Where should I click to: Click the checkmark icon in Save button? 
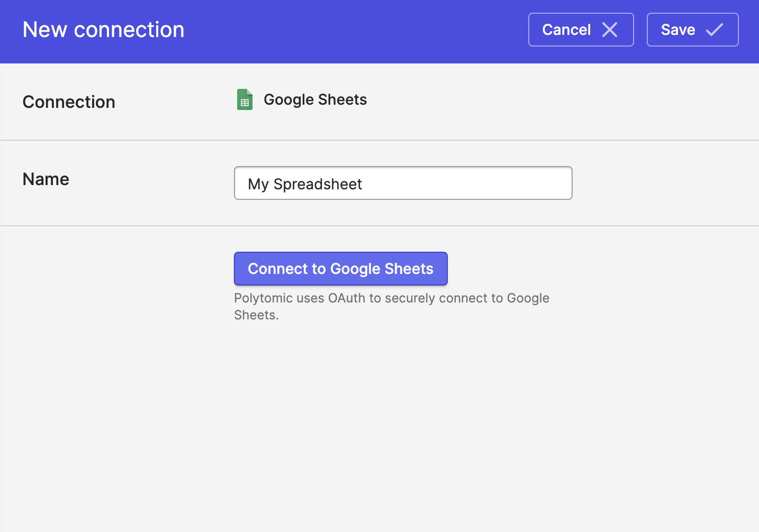[x=714, y=30]
